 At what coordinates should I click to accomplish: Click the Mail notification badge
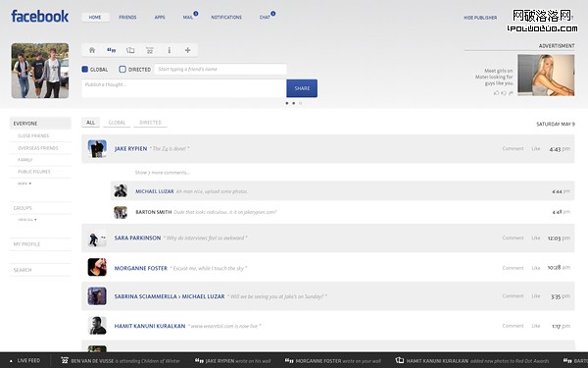[x=196, y=14]
